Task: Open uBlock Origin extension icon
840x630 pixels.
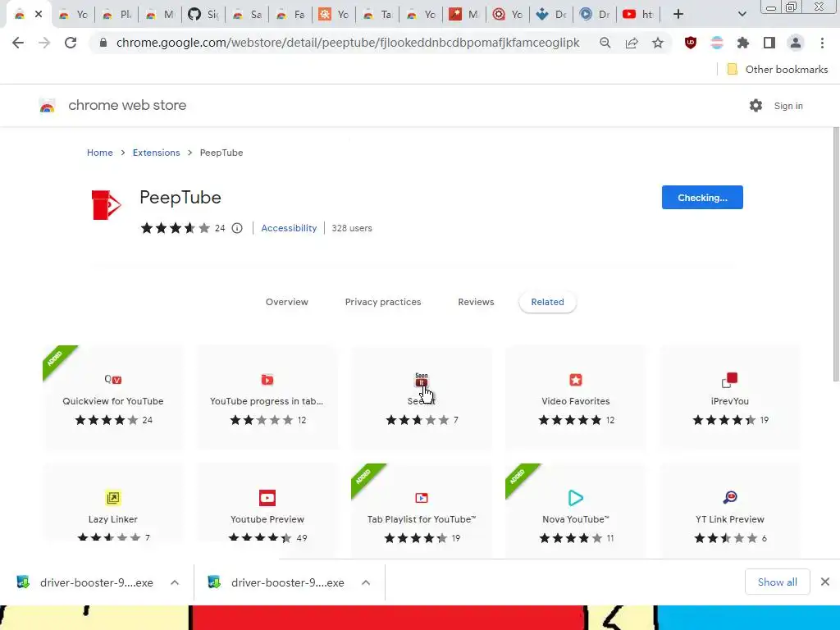Action: (x=691, y=43)
